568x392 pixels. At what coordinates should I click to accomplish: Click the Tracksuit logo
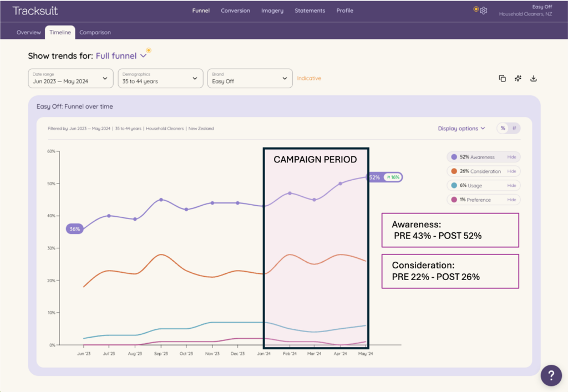[35, 11]
